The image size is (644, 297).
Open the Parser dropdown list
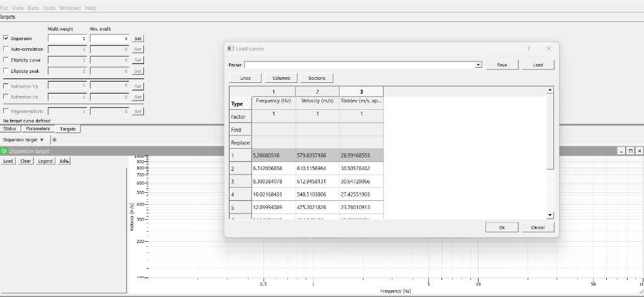[x=478, y=65]
